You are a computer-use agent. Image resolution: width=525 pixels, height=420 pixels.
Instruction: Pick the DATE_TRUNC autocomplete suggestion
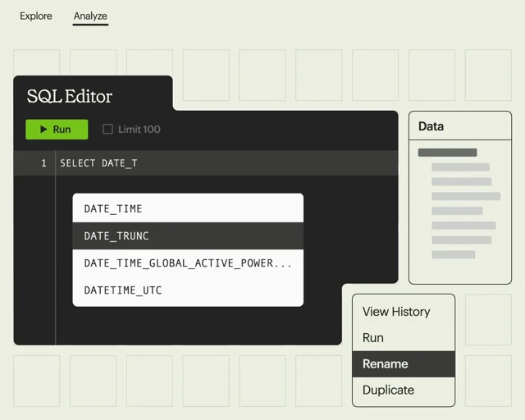click(x=188, y=235)
